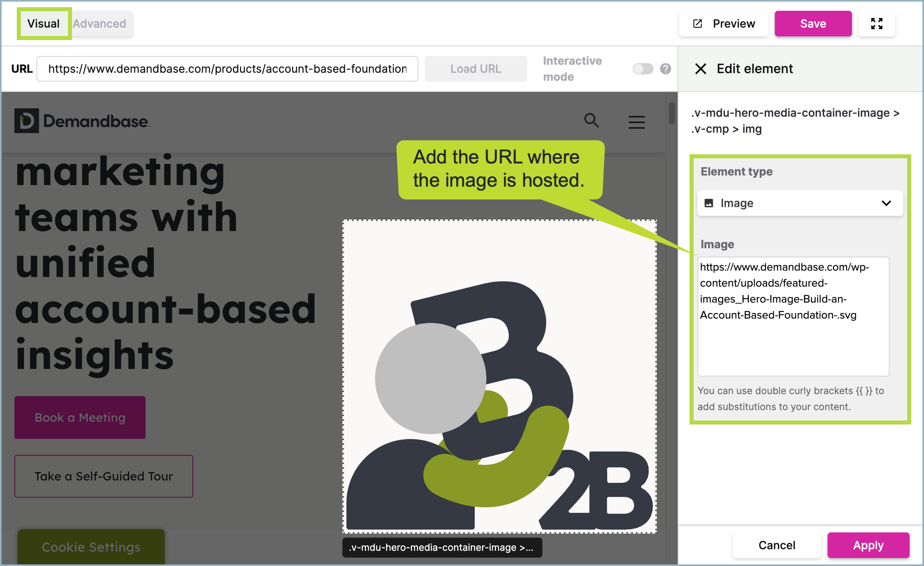Click the page preview vertical scrollbar

(x=672, y=114)
